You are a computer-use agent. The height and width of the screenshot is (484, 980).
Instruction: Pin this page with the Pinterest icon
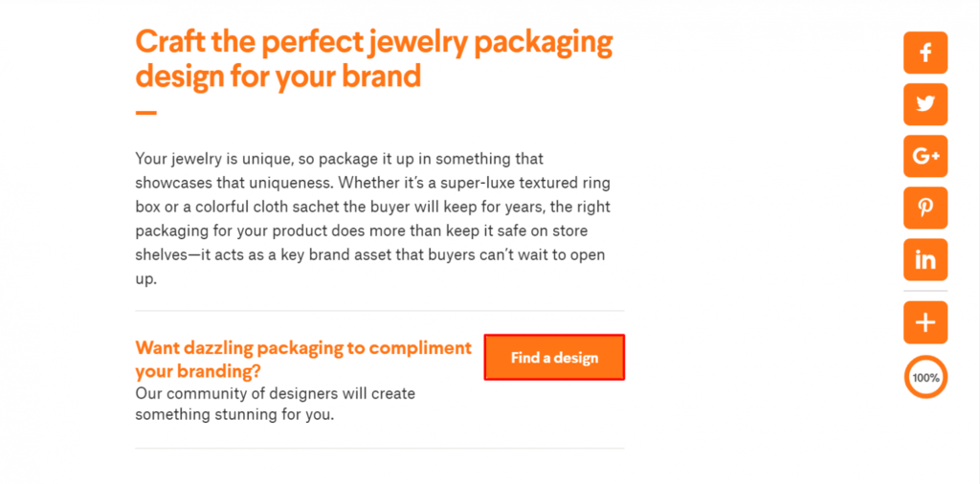(x=925, y=208)
